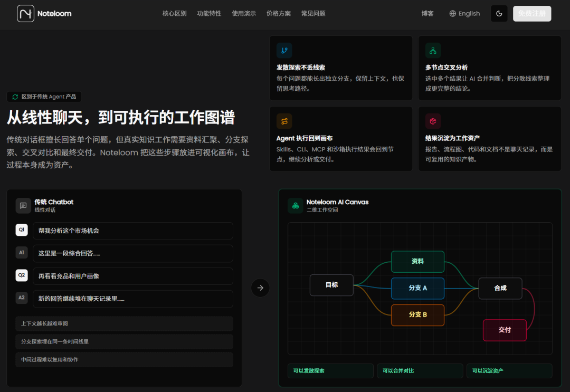
Task: Click the red cube icon in 结果沉淀为工作资产 card
Action: [433, 121]
